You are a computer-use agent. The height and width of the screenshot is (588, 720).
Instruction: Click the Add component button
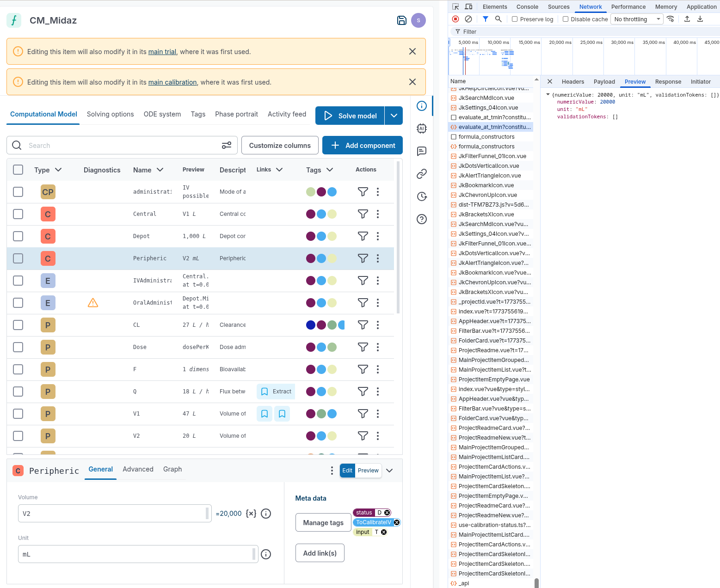tap(362, 145)
